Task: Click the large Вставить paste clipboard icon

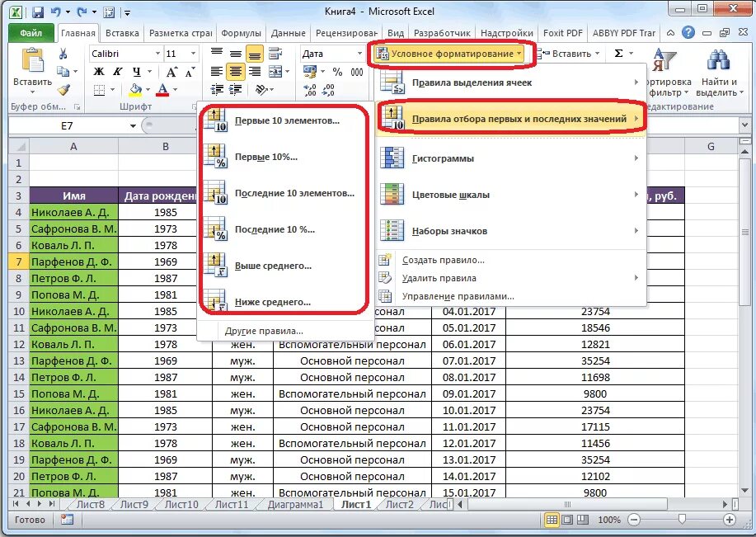Action: pos(33,61)
